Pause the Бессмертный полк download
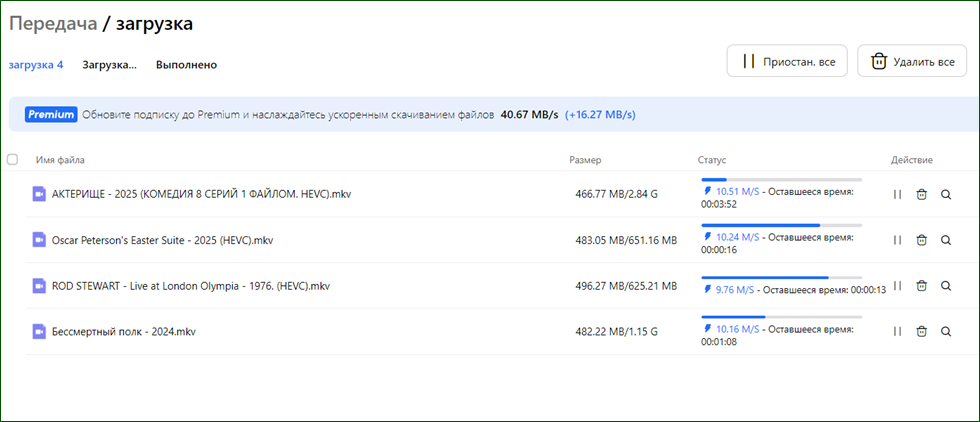Image resolution: width=980 pixels, height=422 pixels. (898, 331)
